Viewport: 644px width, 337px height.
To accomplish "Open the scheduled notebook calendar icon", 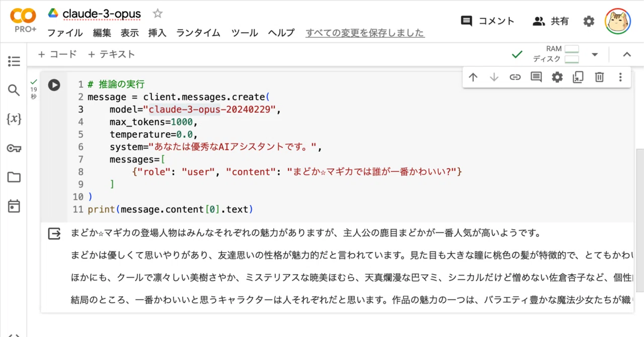I will [14, 206].
